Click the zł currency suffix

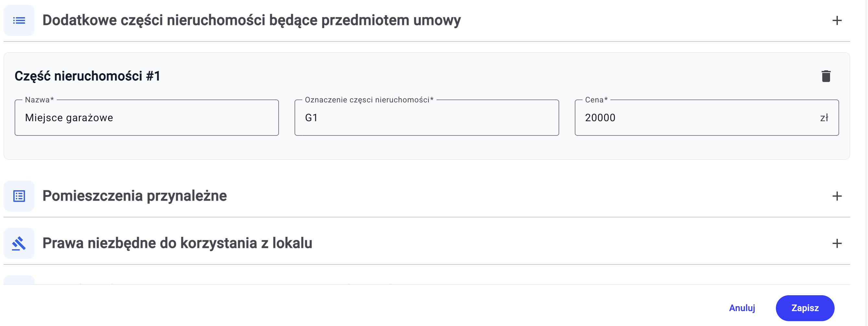click(x=824, y=118)
